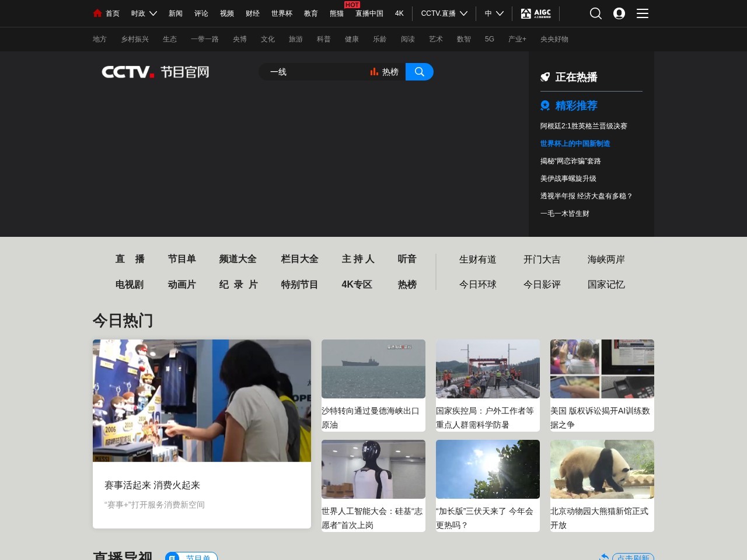
Task: Open 世界杯上的中国新制造 link
Action: tap(575, 143)
